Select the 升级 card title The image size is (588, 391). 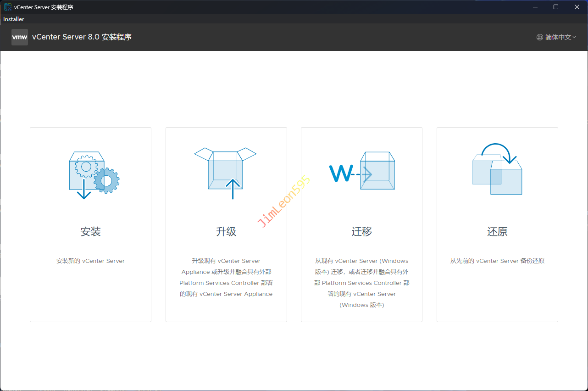point(226,232)
